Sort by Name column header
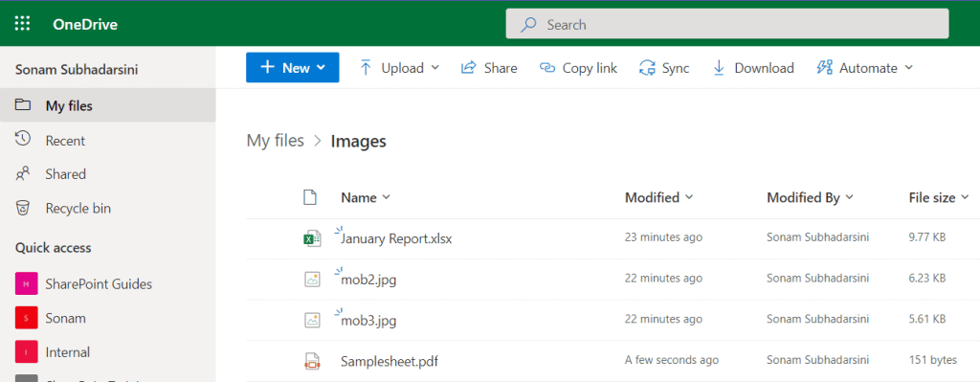The width and height of the screenshot is (980, 382). [365, 197]
